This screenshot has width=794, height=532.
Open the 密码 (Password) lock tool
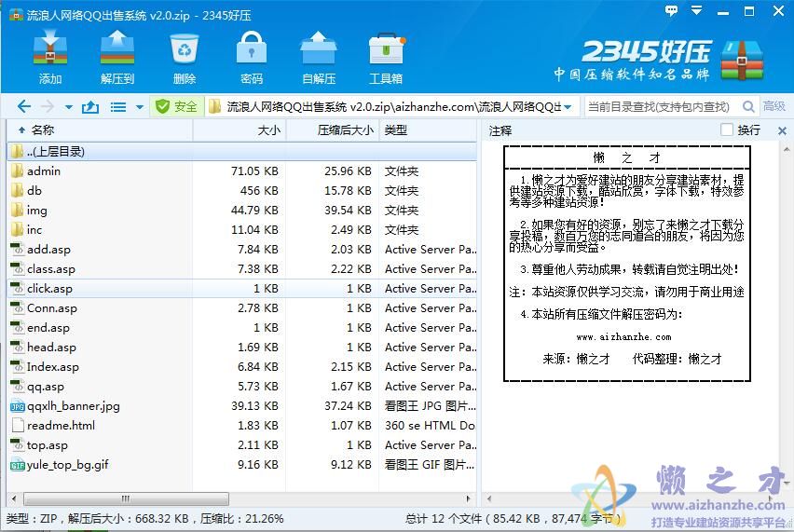point(252,56)
